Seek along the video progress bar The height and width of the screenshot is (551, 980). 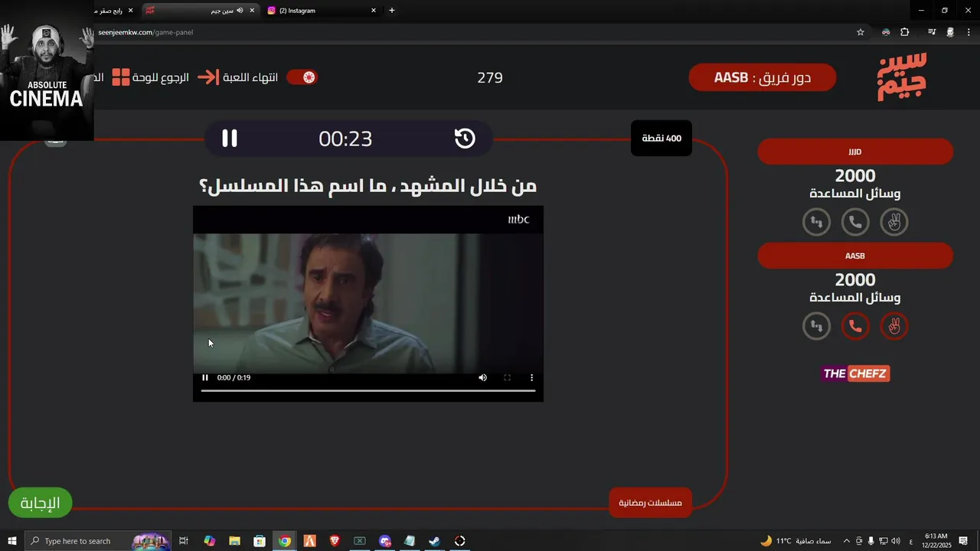[x=368, y=390]
